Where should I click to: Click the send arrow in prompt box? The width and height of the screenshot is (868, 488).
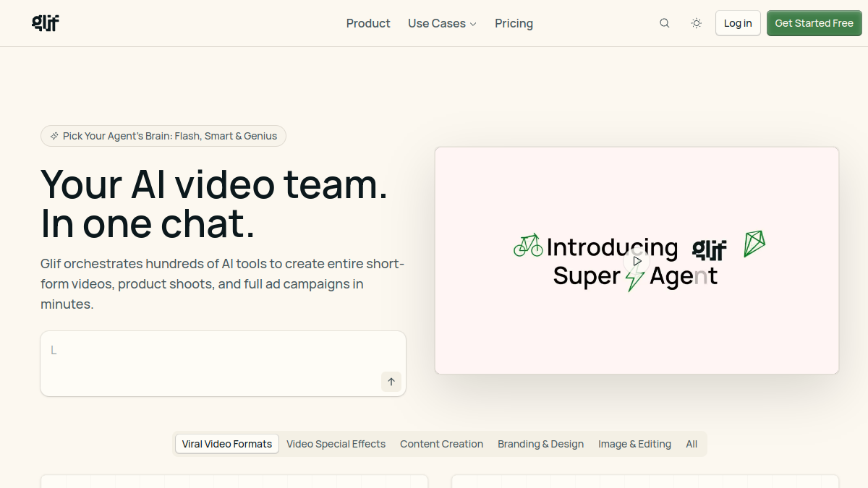click(391, 382)
